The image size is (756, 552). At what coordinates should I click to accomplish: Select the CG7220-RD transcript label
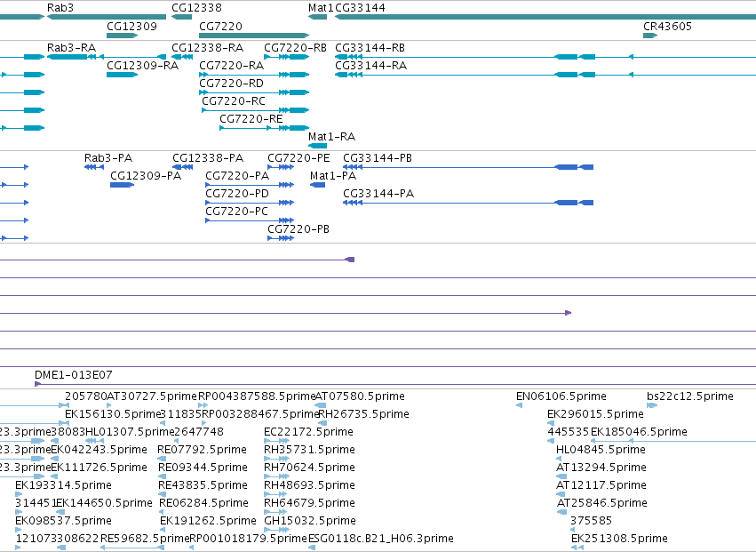point(232,83)
